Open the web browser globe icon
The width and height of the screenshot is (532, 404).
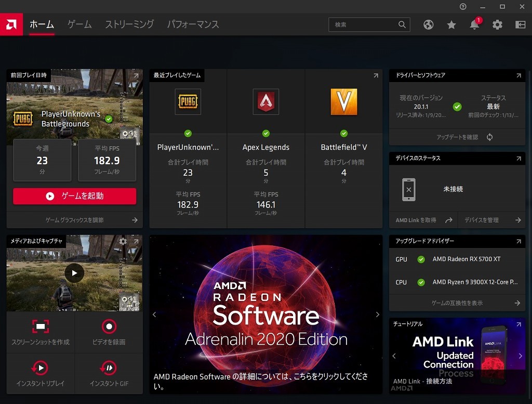(429, 24)
